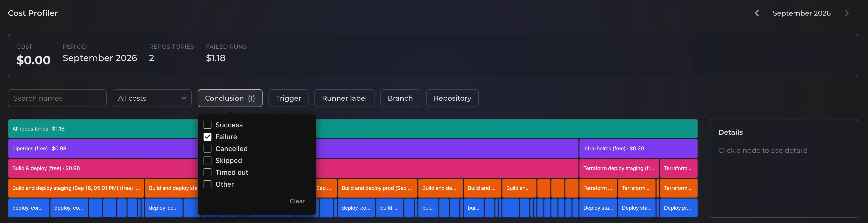Open the Trigger filter dropdown

coord(288,98)
